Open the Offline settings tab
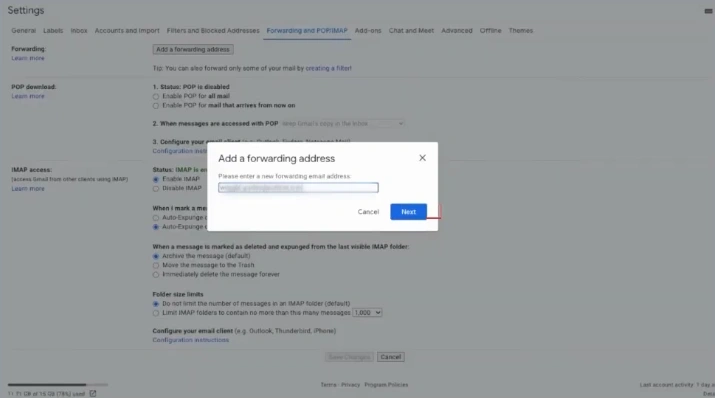 490,31
